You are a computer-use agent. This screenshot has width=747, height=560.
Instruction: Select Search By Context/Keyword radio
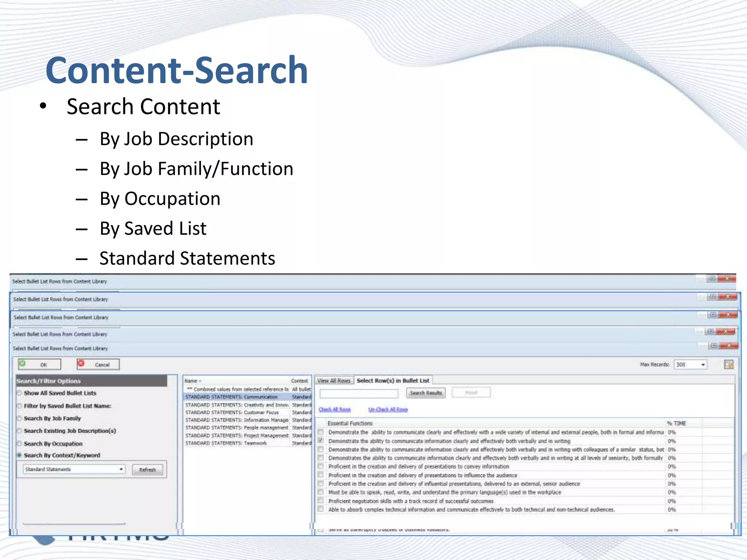point(20,455)
